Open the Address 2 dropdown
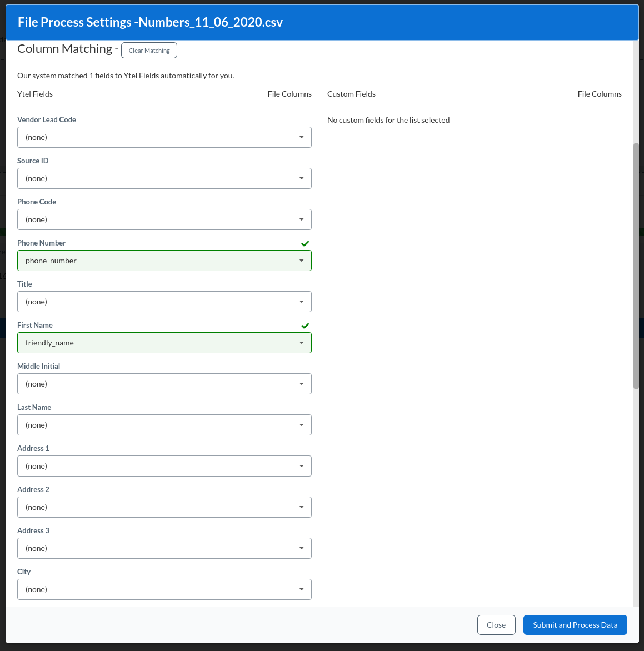 point(164,507)
